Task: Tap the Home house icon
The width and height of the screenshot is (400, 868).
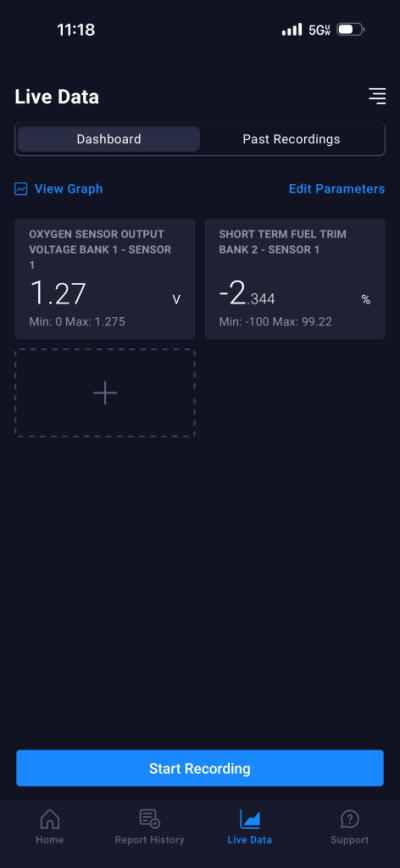Action: (x=50, y=819)
